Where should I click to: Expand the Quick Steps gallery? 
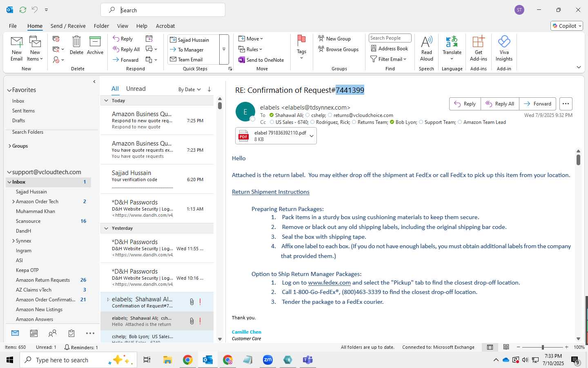[x=224, y=49]
